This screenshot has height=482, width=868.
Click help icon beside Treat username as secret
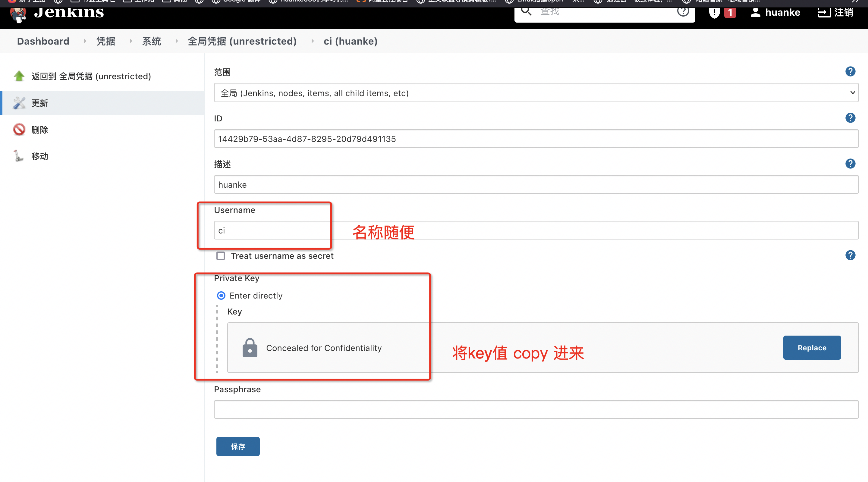850,255
